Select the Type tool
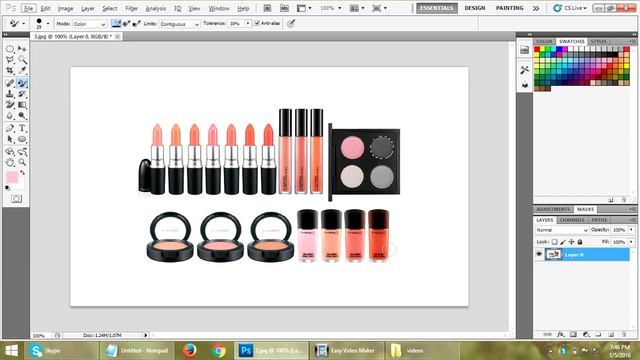Image resolution: width=640 pixels, height=360 pixels. (22, 128)
